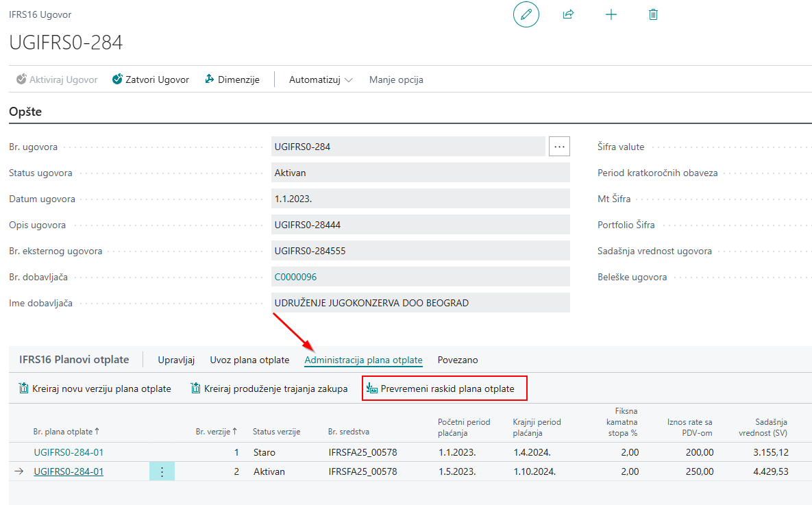The width and height of the screenshot is (812, 505).
Task: Click the Početni period plaćanja column header
Action: [x=464, y=428]
